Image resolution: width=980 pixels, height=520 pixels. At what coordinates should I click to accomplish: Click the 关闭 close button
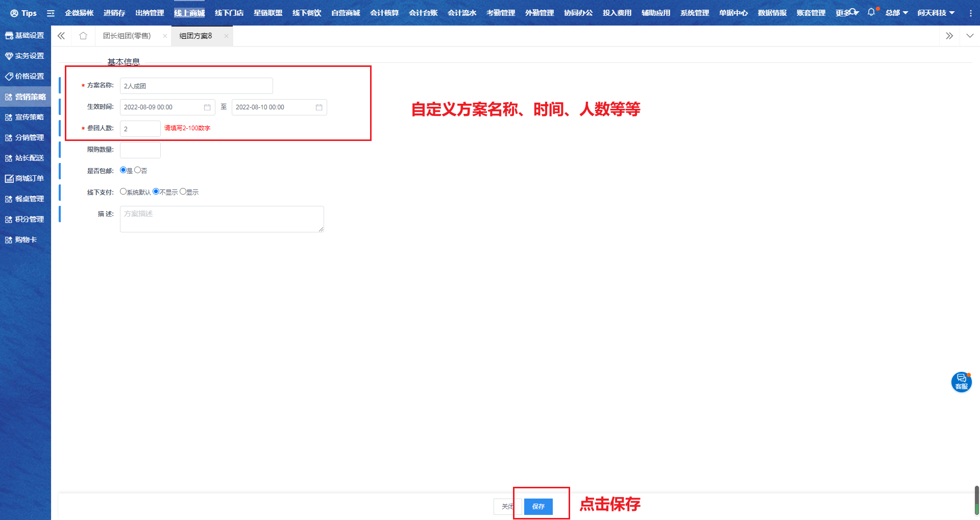pos(507,507)
